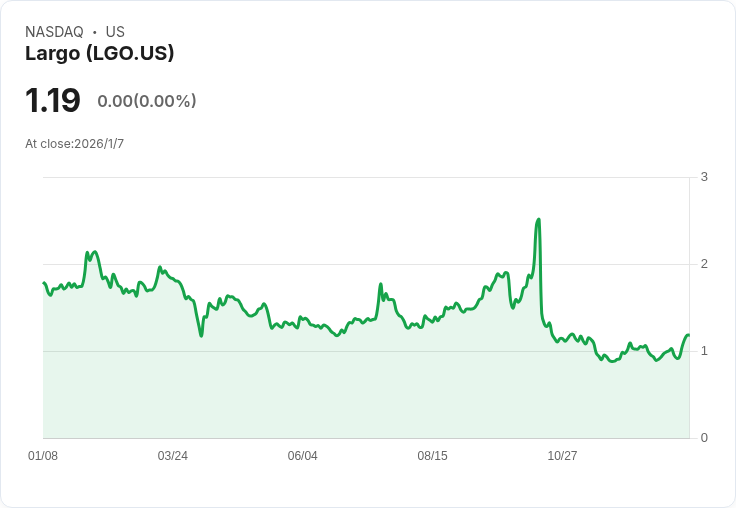Click the y-axis label 1
The height and width of the screenshot is (508, 736).
(x=704, y=351)
